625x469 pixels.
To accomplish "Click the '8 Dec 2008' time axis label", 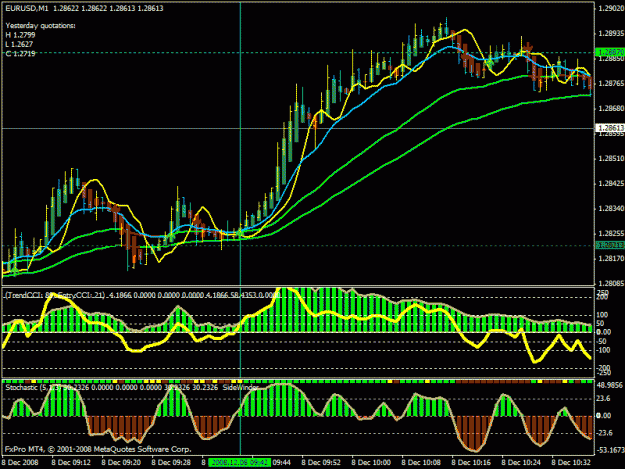I will pyautogui.click(x=20, y=463).
